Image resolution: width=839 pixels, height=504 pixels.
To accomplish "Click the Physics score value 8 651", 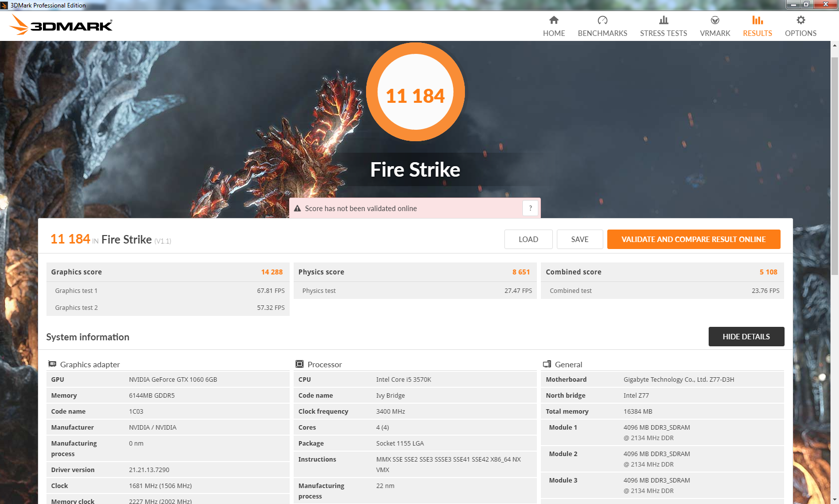I will point(521,272).
